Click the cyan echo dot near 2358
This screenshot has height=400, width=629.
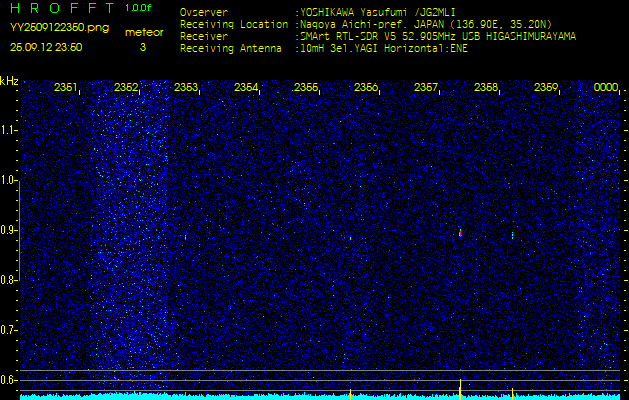[512, 235]
